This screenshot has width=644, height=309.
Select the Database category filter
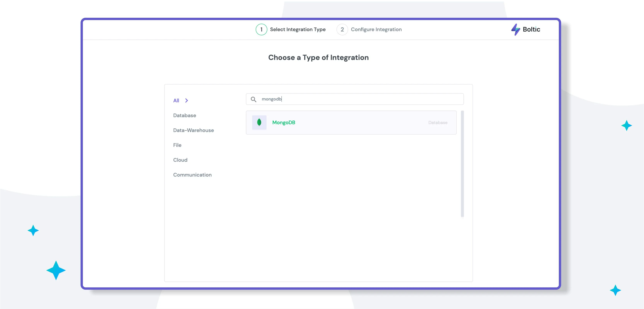coord(184,115)
